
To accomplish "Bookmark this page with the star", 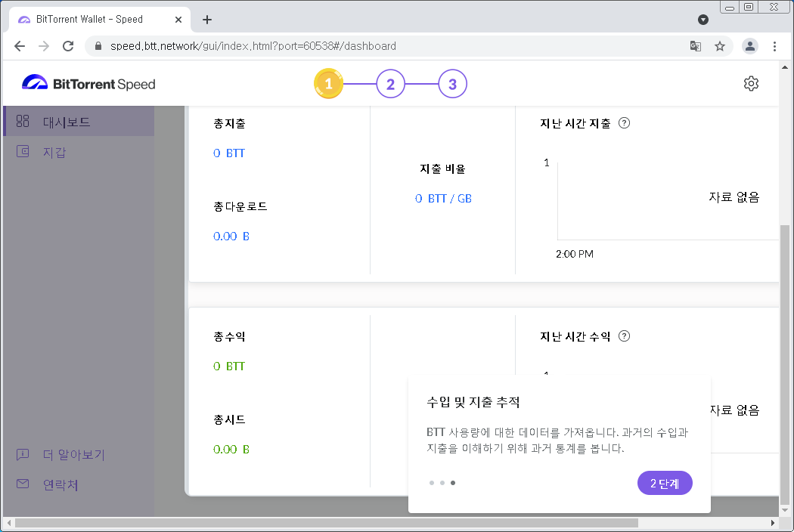I will coord(720,46).
